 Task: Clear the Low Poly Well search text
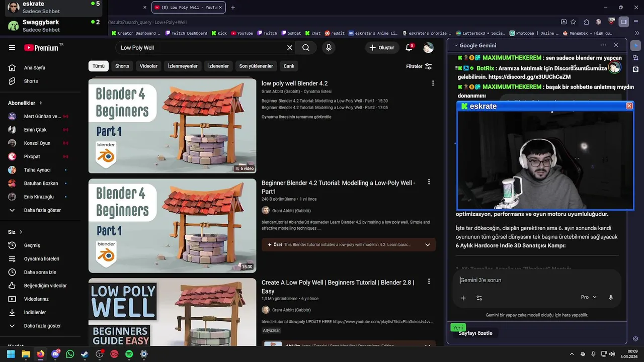point(290,48)
